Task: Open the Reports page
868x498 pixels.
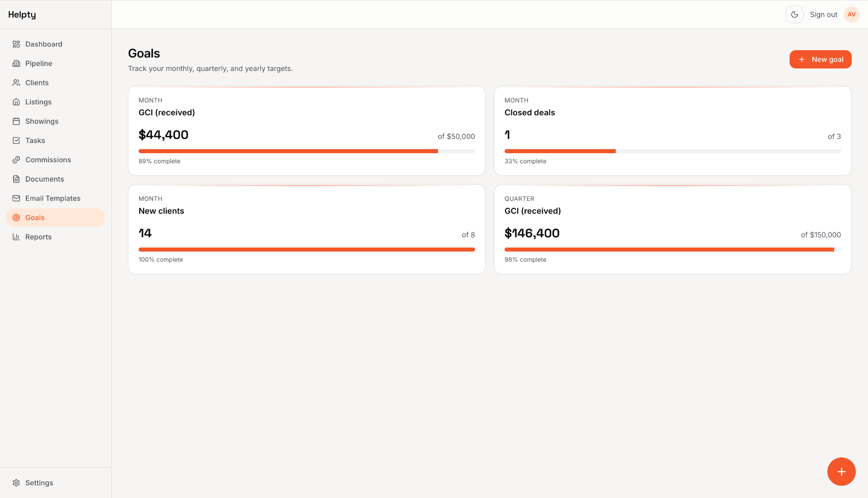Action: pos(56,237)
